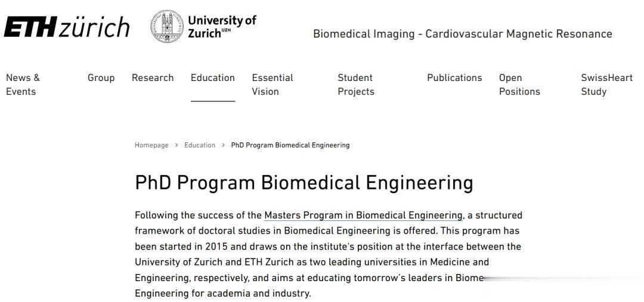Click the University of Zurich seal emblem
This screenshot has width=644, height=302.
166,27
